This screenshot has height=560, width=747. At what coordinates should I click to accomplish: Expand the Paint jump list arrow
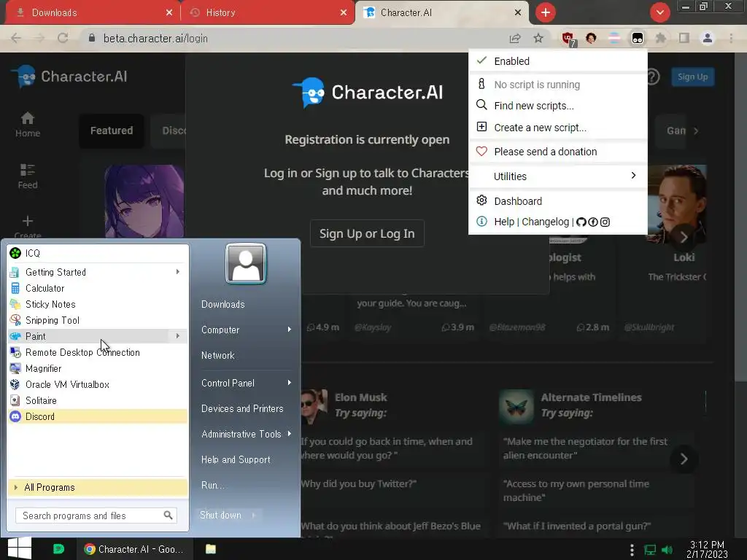[x=178, y=335]
